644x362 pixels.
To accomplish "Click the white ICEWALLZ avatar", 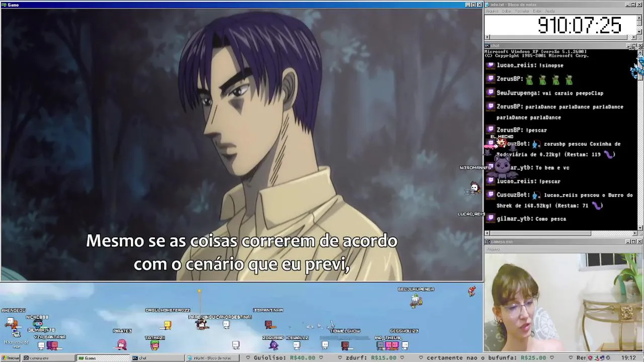I will coord(297,345).
